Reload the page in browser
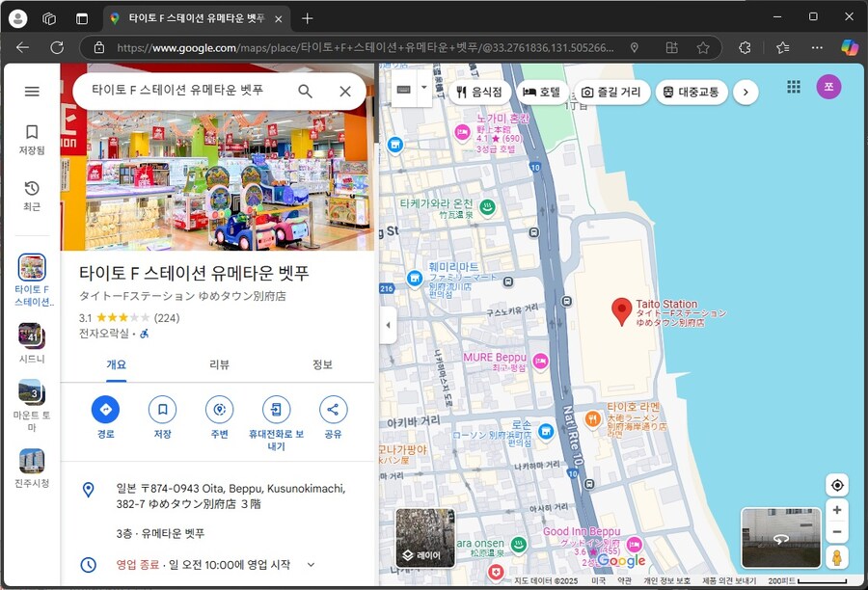Viewport: 868px width, 590px height. click(57, 47)
